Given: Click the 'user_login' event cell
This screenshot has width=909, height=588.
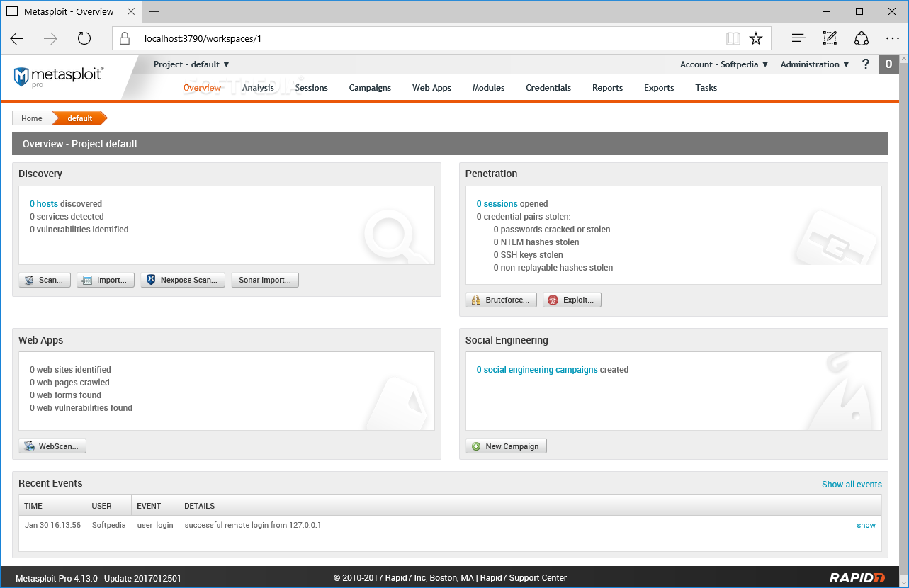Looking at the screenshot, I should [x=155, y=525].
